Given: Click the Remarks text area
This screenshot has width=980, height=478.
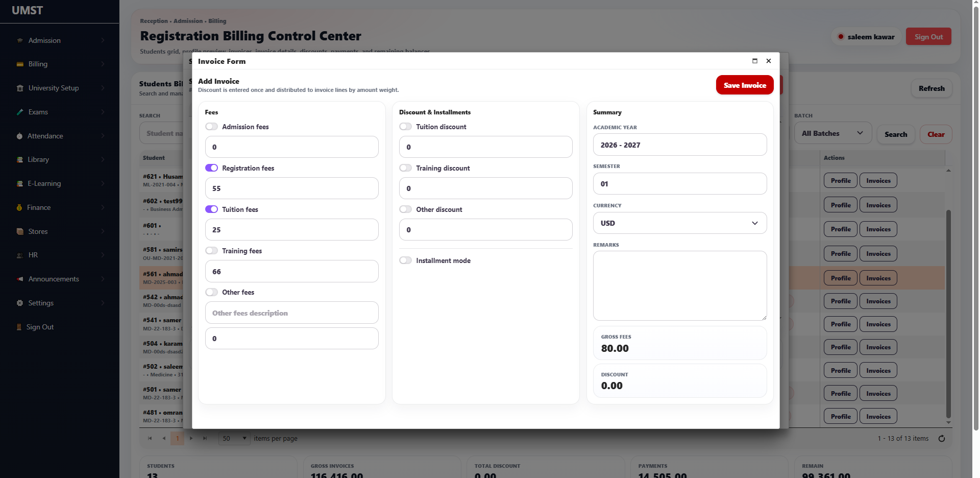Looking at the screenshot, I should pyautogui.click(x=680, y=285).
